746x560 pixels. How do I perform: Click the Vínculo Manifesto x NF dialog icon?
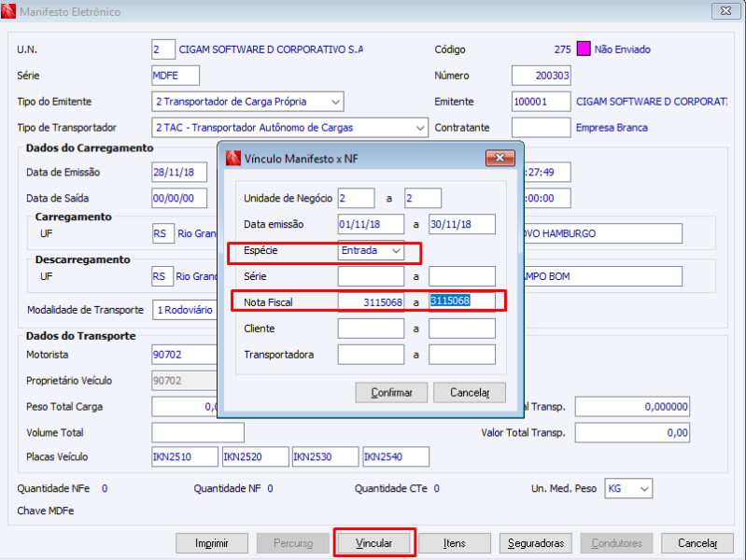click(x=233, y=159)
